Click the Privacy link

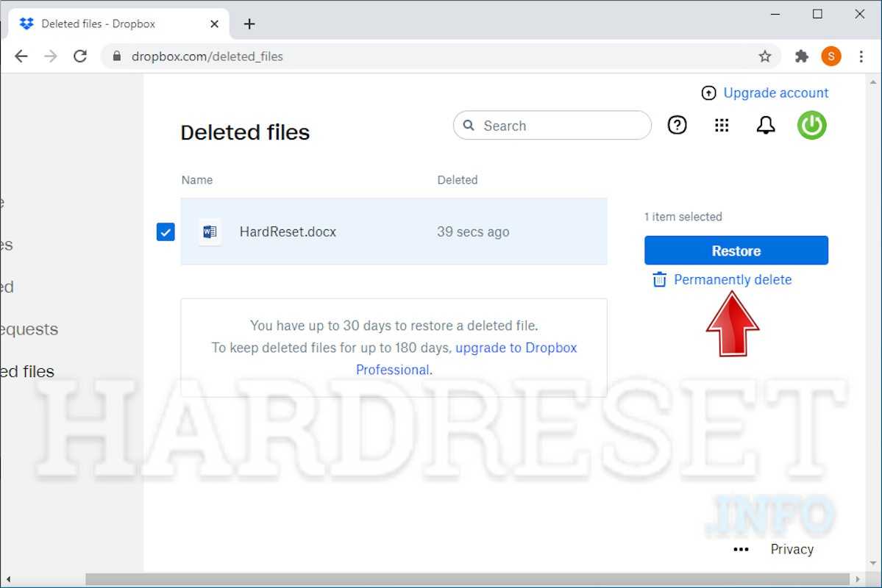792,549
